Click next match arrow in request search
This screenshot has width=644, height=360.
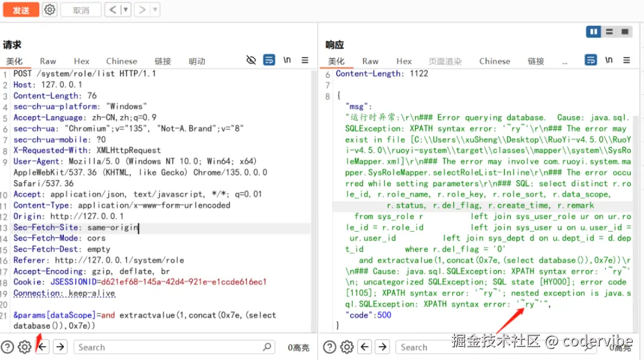[x=60, y=347]
